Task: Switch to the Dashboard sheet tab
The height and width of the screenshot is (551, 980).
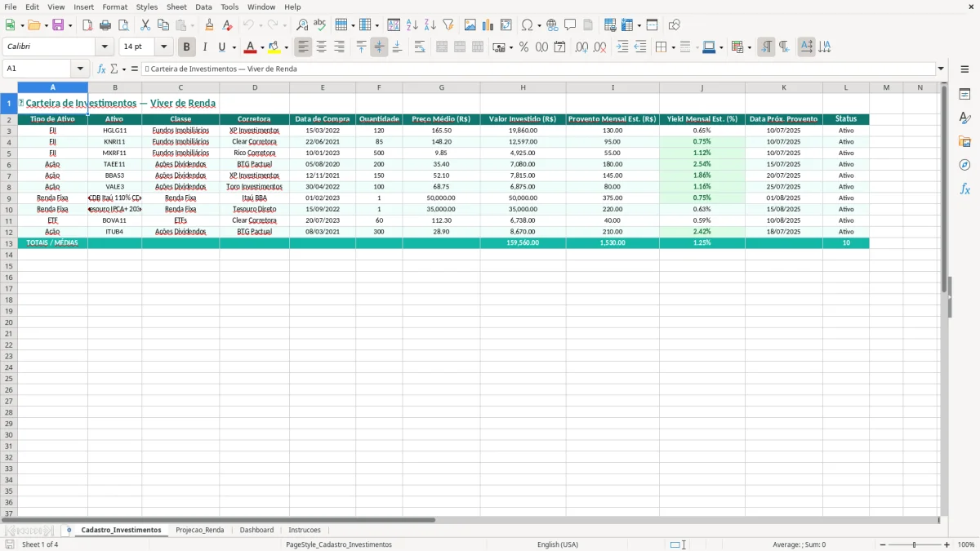Action: (256, 530)
